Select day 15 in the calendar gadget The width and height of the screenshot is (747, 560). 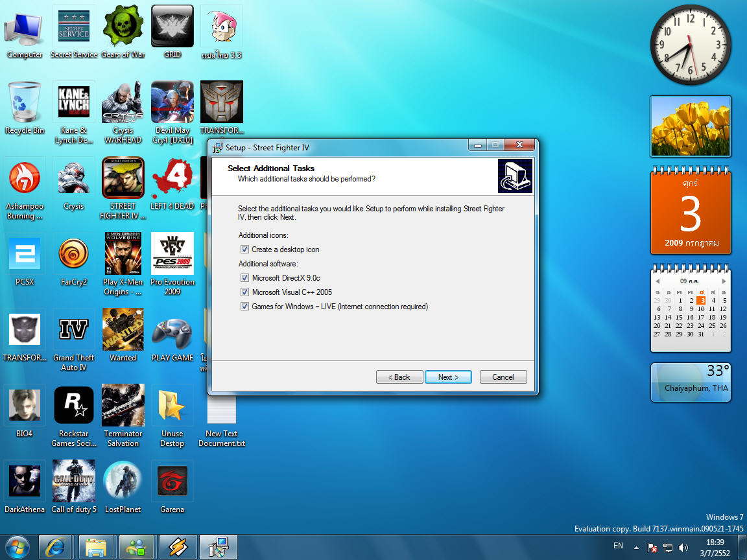coord(680,317)
